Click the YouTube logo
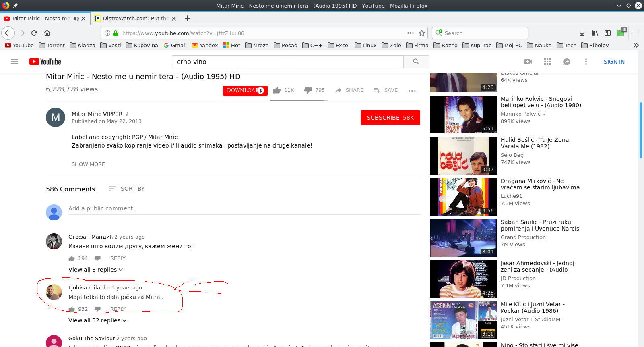 [x=45, y=62]
